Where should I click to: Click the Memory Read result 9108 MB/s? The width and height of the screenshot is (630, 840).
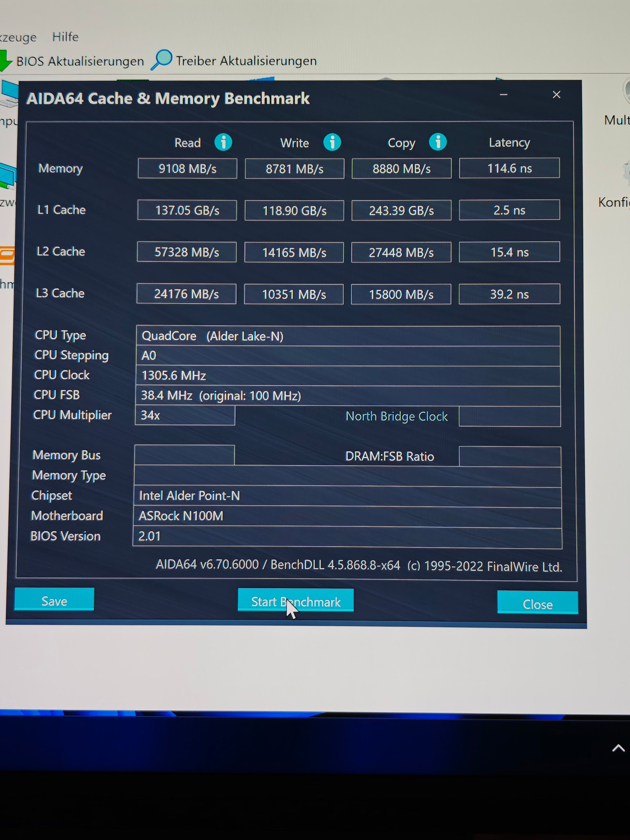pos(187,169)
